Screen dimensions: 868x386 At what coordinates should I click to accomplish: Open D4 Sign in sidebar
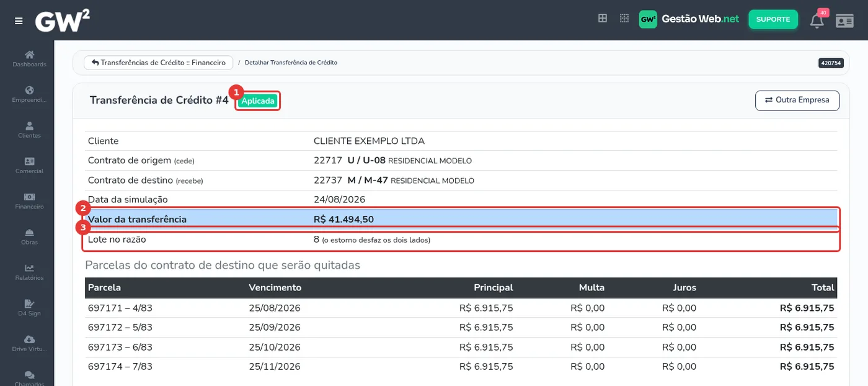tap(29, 308)
